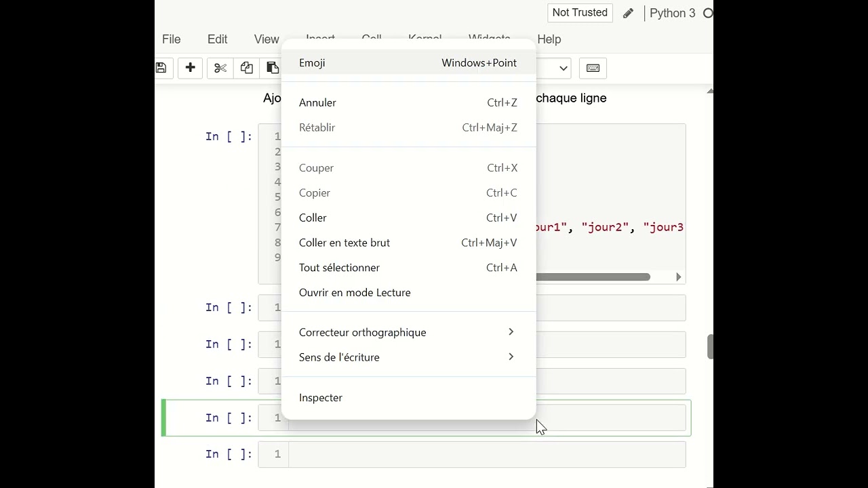Click the pencil edit mode icon
This screenshot has width=868, height=488.
pos(629,13)
